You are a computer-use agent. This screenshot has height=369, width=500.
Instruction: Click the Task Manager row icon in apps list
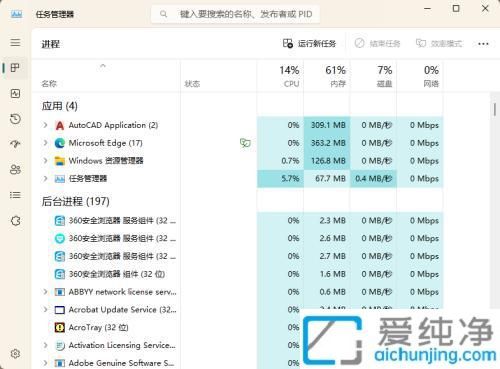pyautogui.click(x=60, y=179)
